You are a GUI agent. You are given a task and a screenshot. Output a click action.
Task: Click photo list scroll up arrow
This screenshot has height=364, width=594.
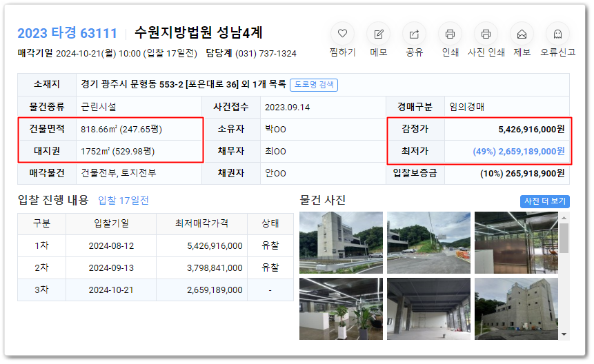(564, 218)
